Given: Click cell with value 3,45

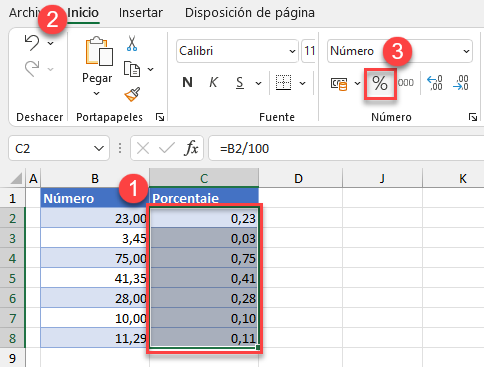Looking at the screenshot, I should 95,238.
